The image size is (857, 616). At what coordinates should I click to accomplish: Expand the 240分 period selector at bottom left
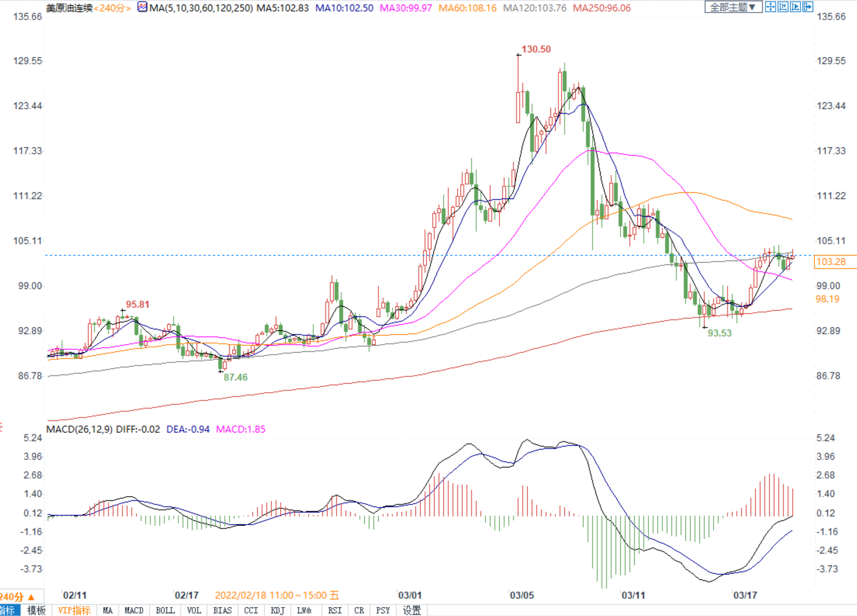pos(18,596)
